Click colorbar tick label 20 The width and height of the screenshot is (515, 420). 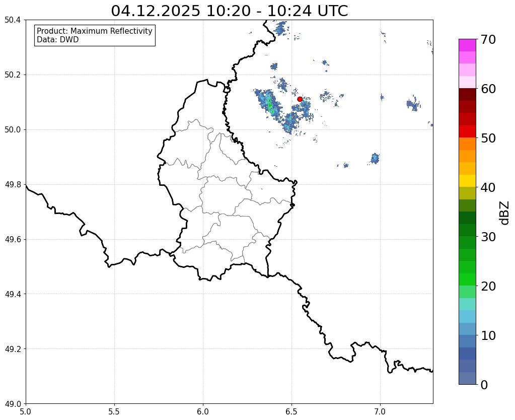[488, 286]
